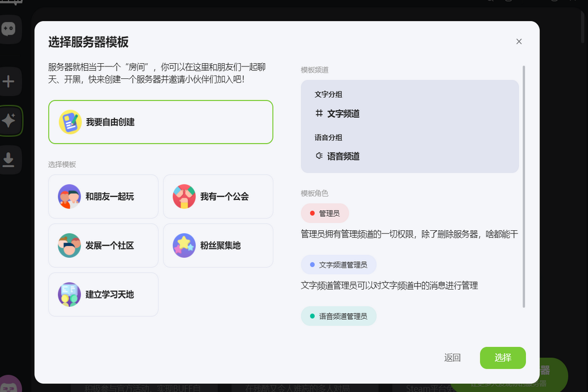Click the 建立学习天地 template icon

69,295
